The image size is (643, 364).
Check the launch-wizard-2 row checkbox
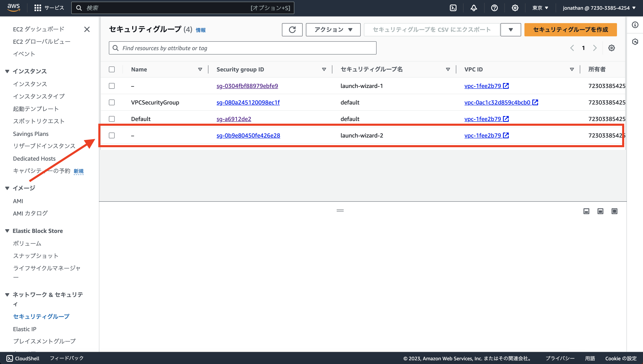click(112, 135)
